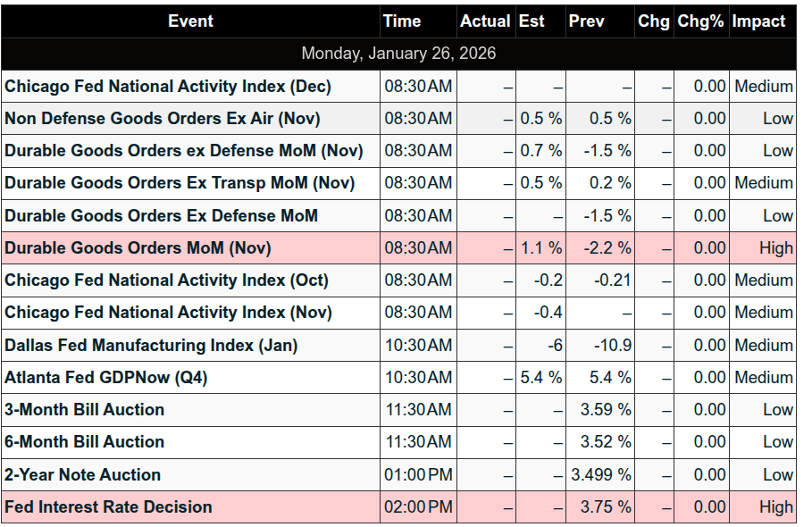Open the Atlanta Fed GDPNow (Q4) event
The height and width of the screenshot is (527, 812).
(x=106, y=377)
